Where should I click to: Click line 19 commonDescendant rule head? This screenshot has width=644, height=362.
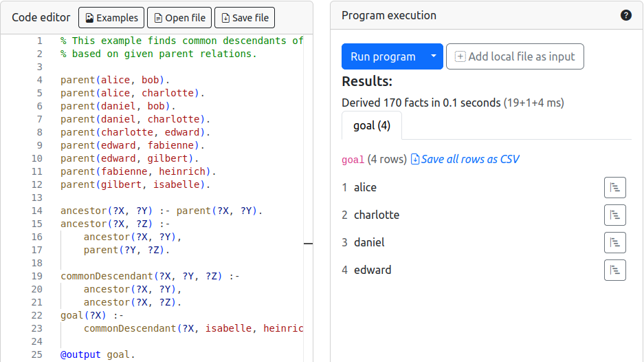pos(150,276)
